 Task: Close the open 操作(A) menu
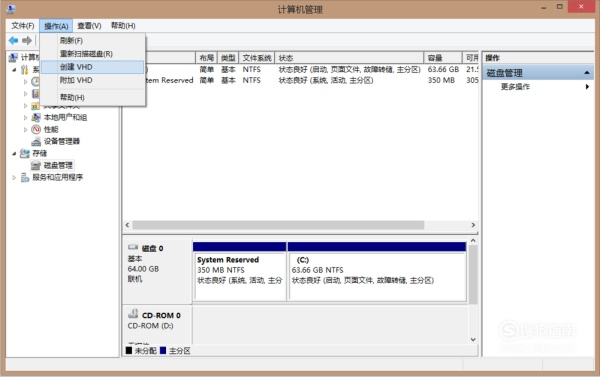tap(56, 26)
